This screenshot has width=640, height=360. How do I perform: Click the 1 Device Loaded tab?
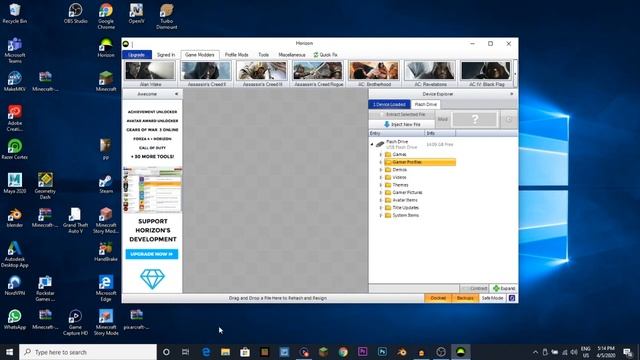389,104
